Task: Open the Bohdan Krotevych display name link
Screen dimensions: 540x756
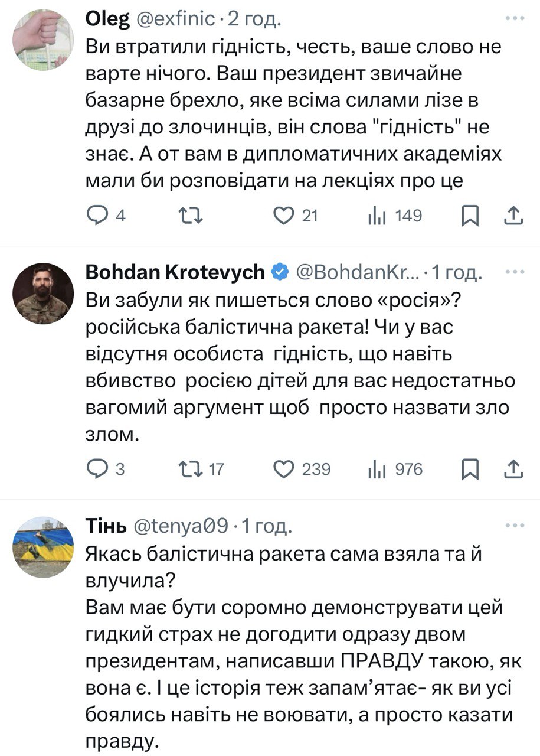Action: tap(175, 272)
